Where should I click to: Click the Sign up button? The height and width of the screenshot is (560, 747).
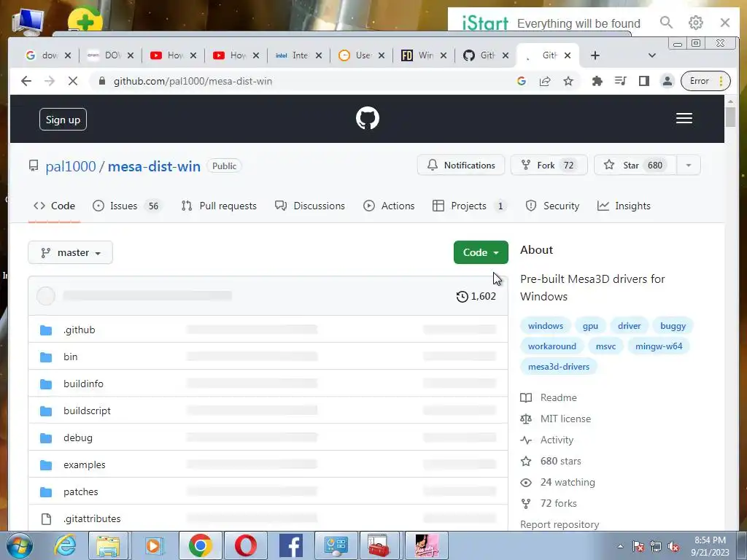tap(63, 119)
